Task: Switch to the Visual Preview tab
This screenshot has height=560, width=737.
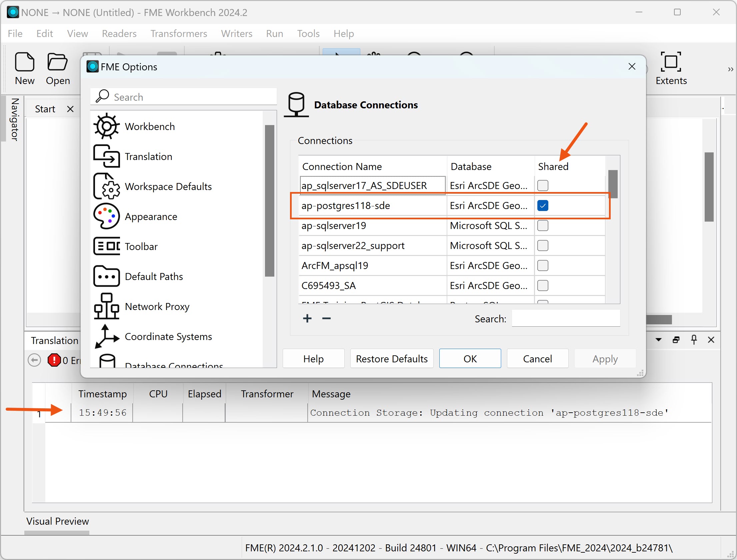Action: [x=57, y=521]
